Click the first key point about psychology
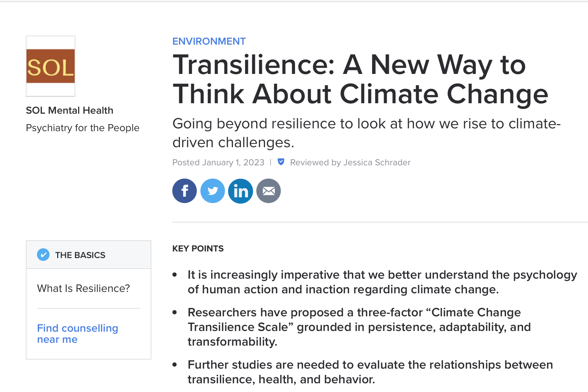 tap(382, 282)
